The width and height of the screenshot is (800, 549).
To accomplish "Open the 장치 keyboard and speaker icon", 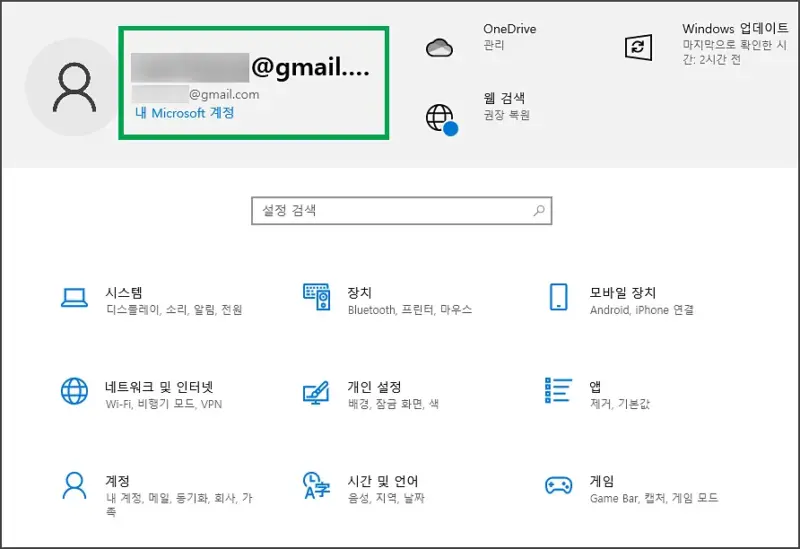I will (317, 297).
